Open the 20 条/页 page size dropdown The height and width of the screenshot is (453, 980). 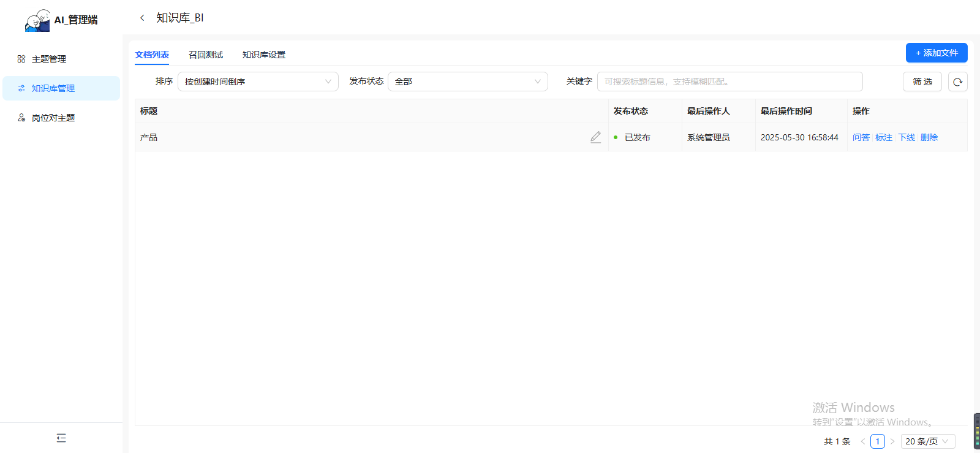927,441
